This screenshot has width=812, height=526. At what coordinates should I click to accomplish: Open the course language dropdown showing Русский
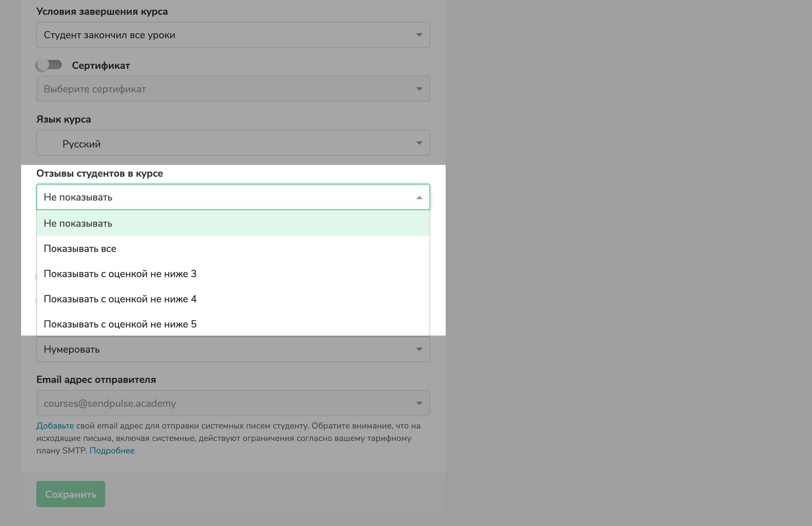233,143
